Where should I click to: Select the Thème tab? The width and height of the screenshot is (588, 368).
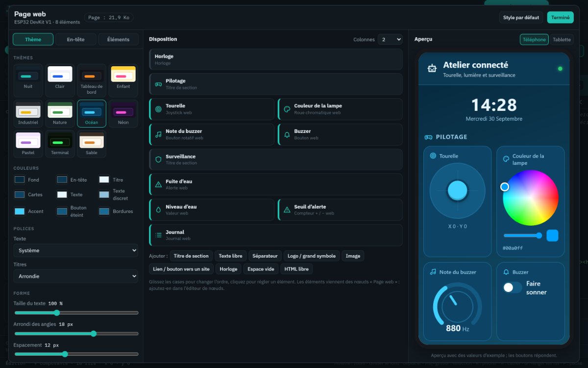(33, 39)
